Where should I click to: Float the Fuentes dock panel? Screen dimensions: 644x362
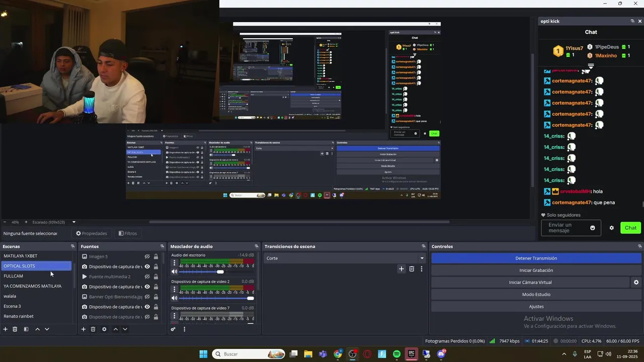(162, 246)
